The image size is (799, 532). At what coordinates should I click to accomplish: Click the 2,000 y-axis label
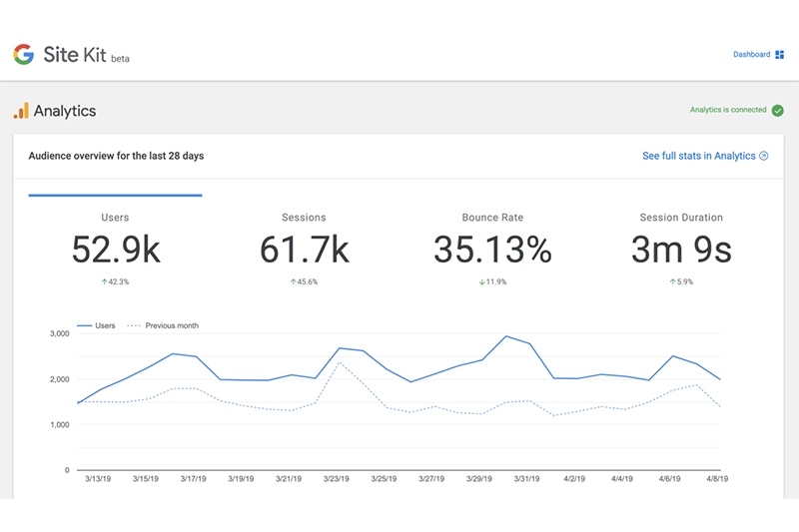point(60,379)
